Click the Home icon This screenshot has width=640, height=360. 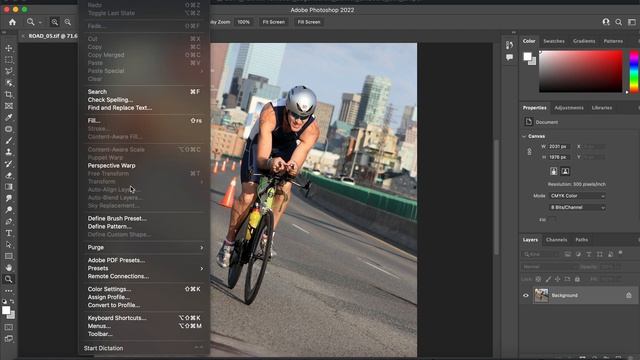12,22
